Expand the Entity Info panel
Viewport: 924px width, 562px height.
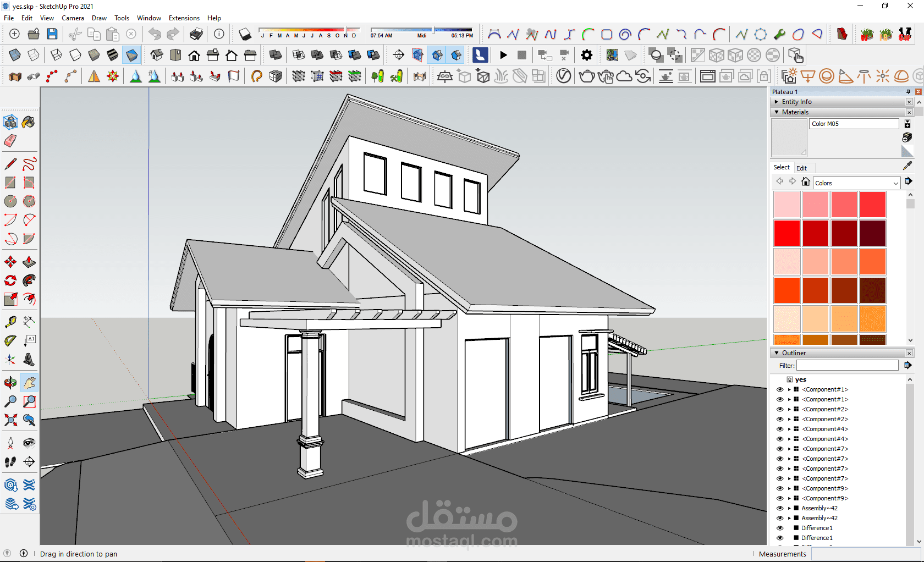point(777,102)
